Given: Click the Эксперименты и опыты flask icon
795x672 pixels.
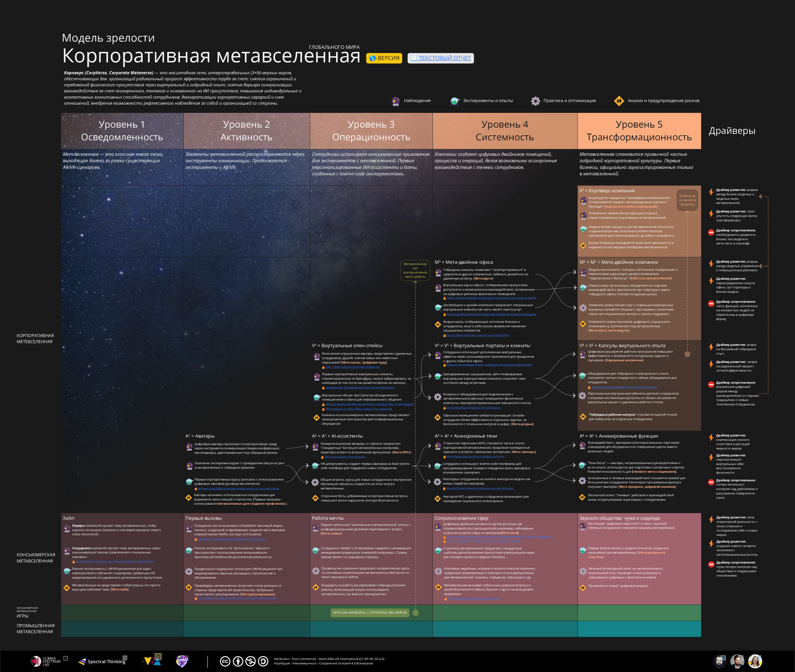Looking at the screenshot, I should 455,101.
